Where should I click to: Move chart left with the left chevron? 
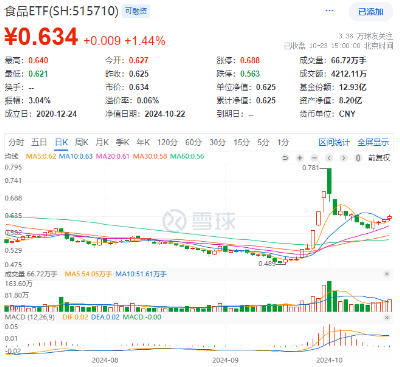point(329,158)
